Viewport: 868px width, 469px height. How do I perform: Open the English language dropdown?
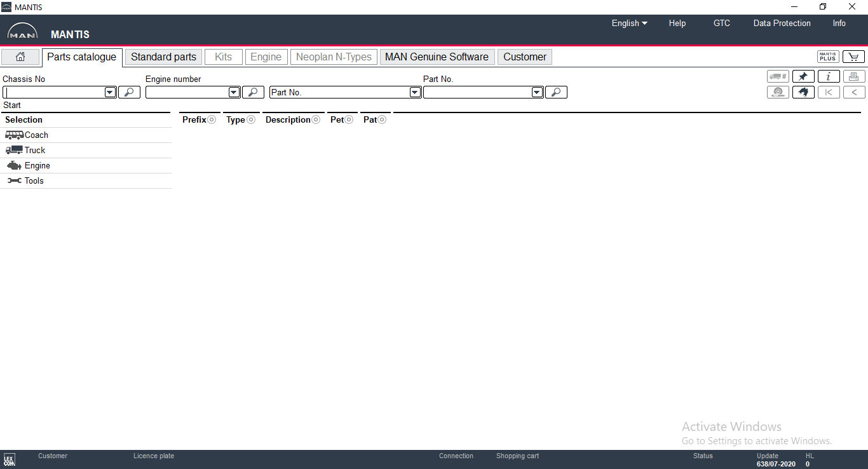(x=629, y=23)
